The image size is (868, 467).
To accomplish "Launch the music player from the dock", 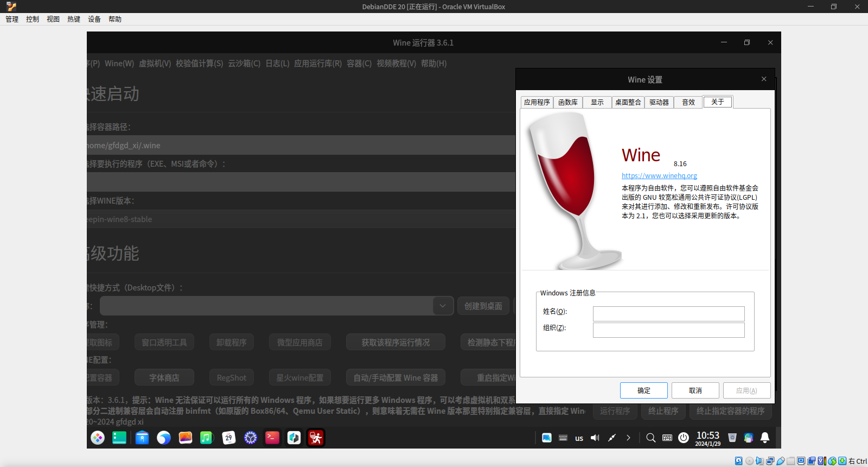I will click(207, 438).
